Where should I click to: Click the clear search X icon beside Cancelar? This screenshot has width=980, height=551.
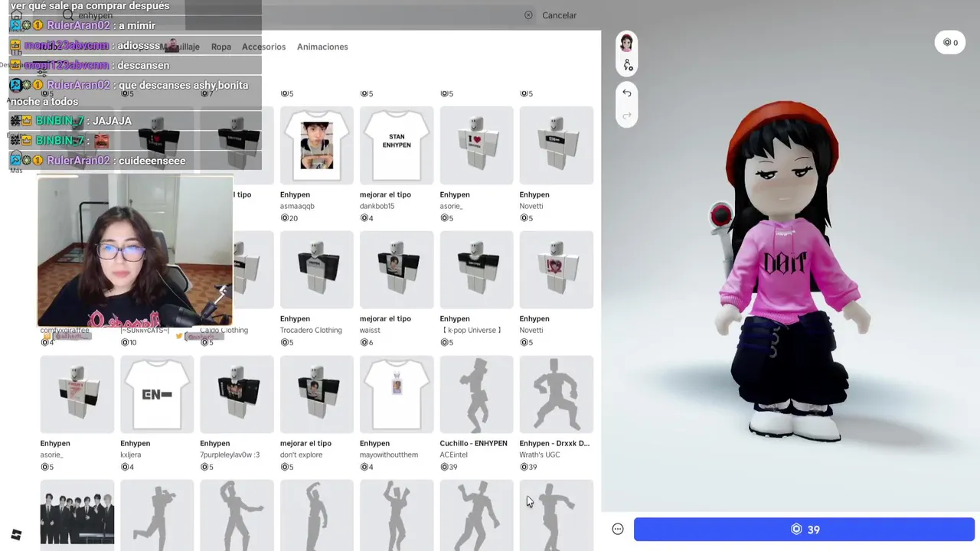[x=528, y=15]
